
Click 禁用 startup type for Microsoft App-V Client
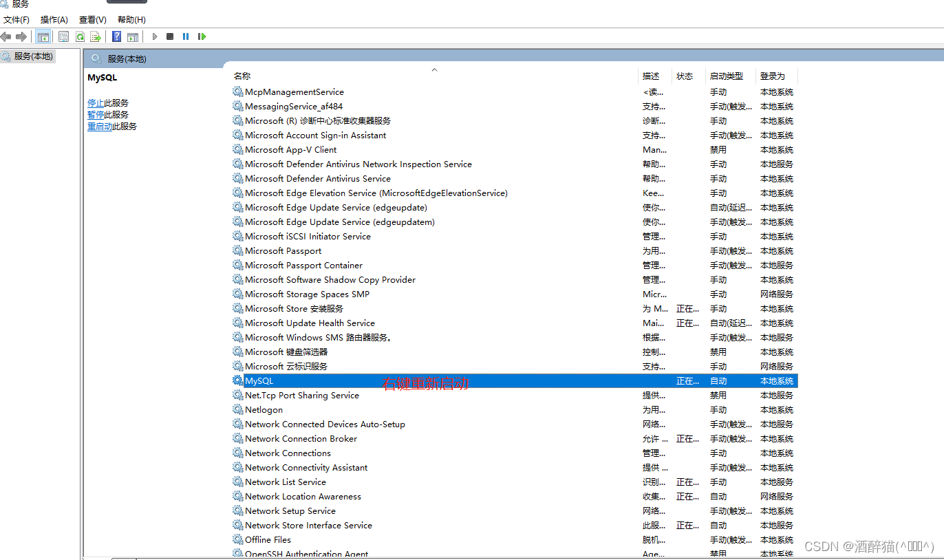tap(718, 149)
